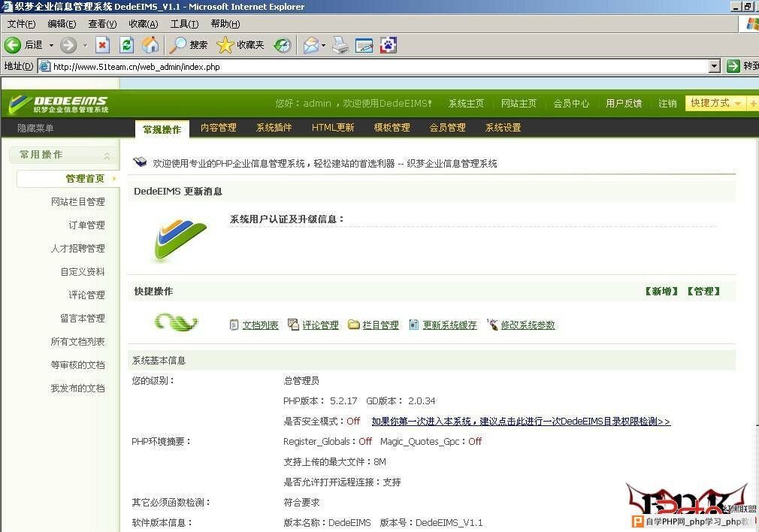
Task: Refresh the page using the toolbar icon
Action: [x=126, y=45]
